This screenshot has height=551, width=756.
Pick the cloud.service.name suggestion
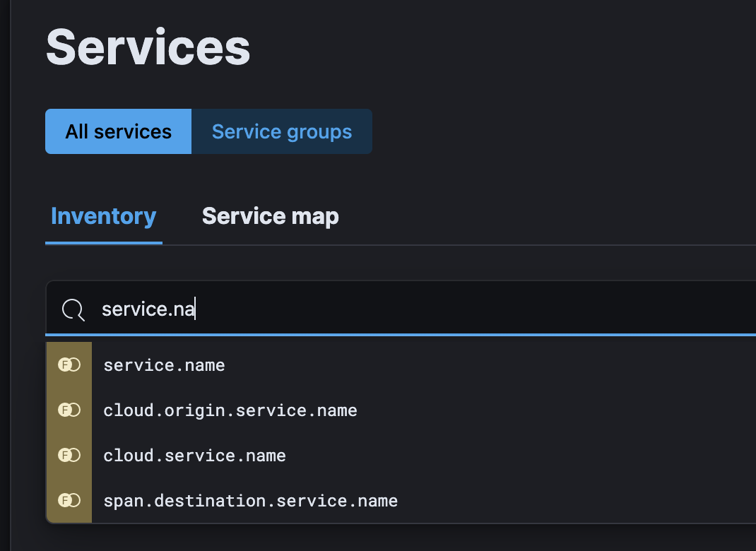(x=401, y=456)
